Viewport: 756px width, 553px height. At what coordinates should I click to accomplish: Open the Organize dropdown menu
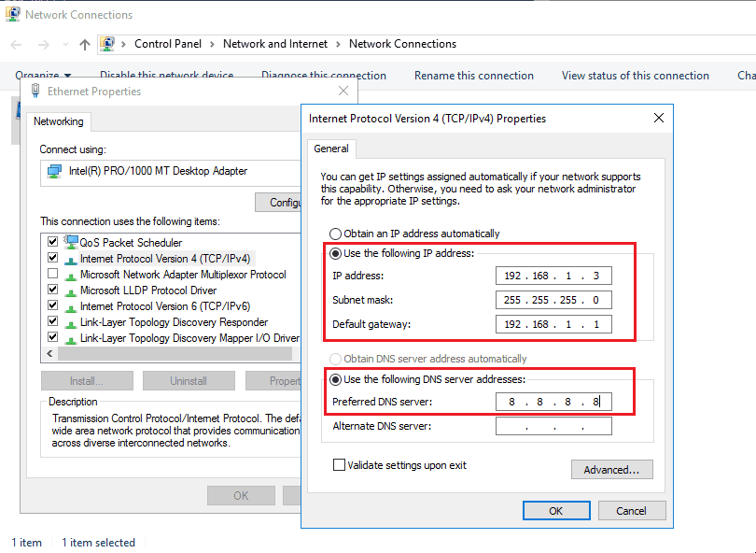tap(43, 76)
